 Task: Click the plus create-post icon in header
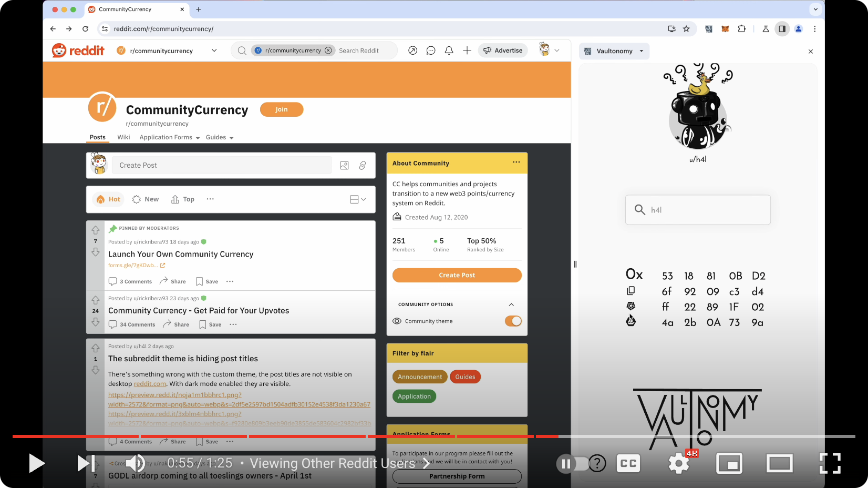(467, 50)
